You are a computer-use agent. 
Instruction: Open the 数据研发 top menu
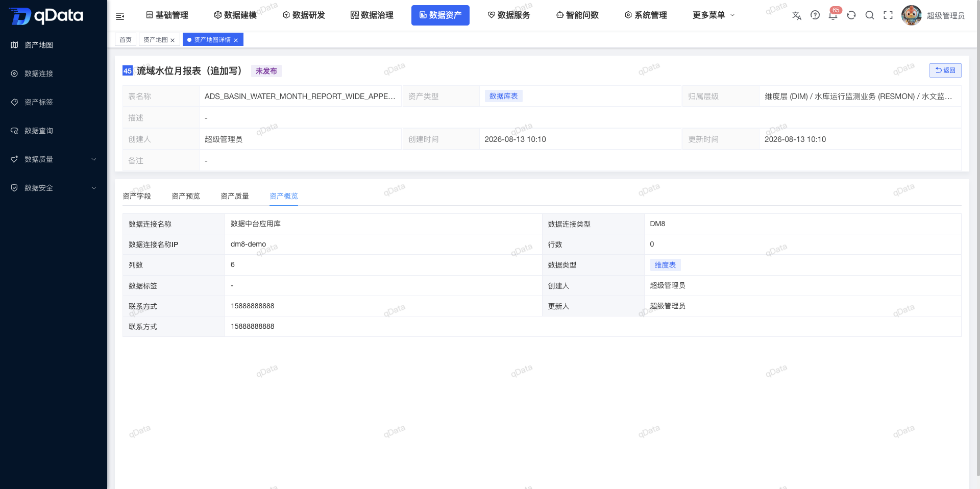tap(304, 15)
